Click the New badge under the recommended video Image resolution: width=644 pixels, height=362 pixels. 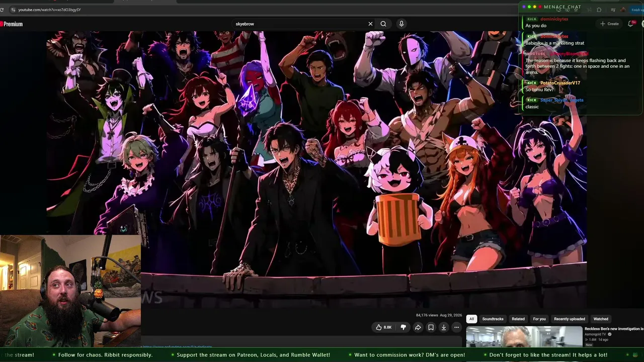click(x=589, y=345)
